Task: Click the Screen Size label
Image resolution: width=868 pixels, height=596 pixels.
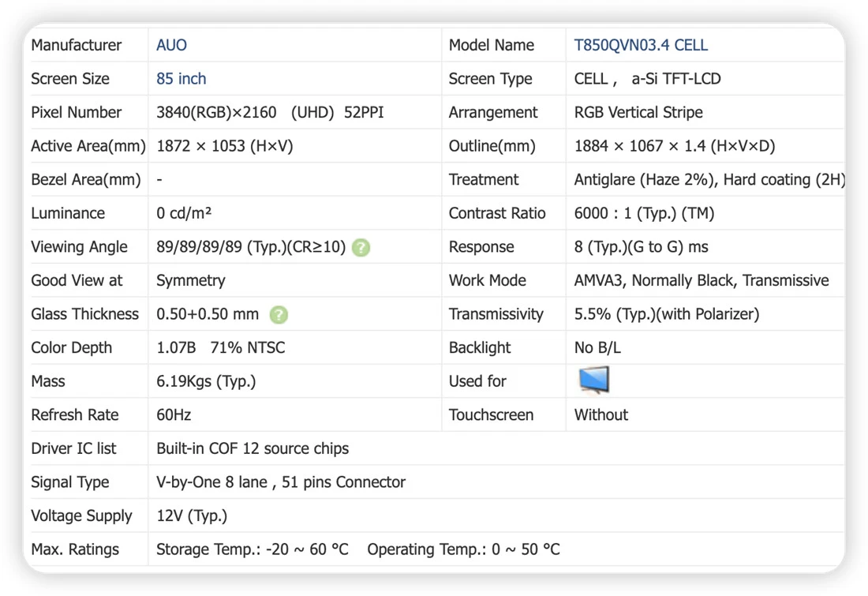Action: point(70,79)
